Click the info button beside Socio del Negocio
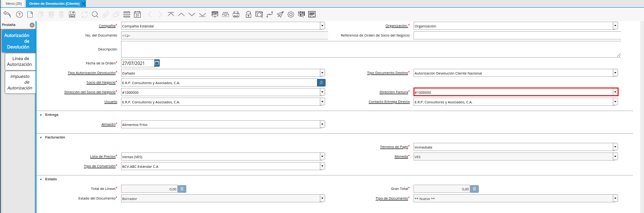Screen dimensions: 644x213 [321, 83]
